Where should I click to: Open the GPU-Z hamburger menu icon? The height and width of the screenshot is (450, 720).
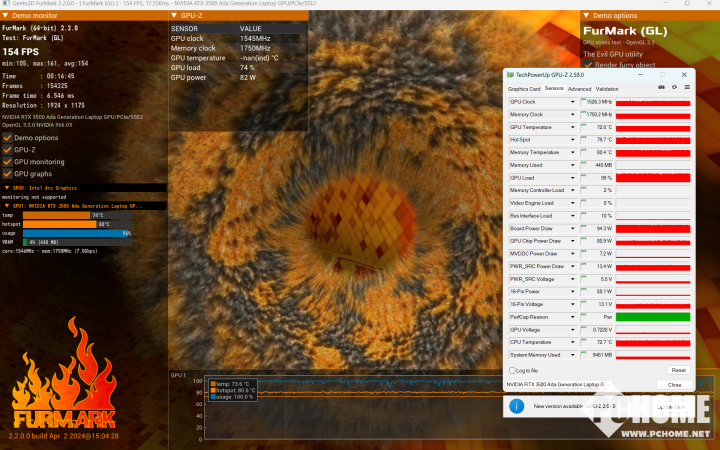point(686,88)
